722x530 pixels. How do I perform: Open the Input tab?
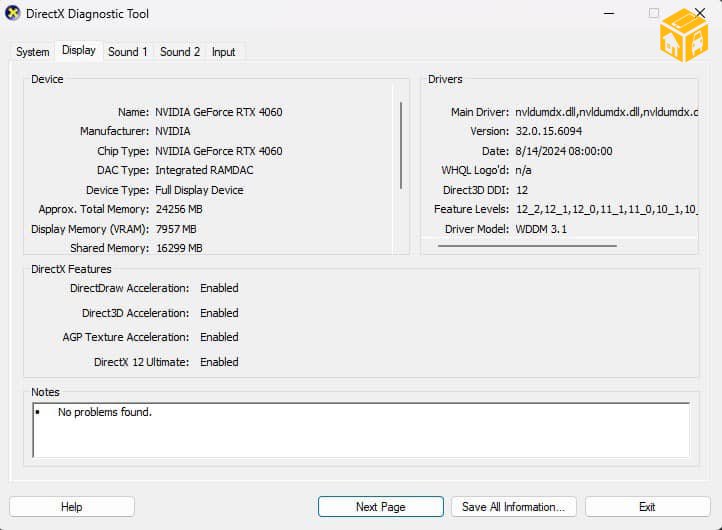pyautogui.click(x=224, y=52)
